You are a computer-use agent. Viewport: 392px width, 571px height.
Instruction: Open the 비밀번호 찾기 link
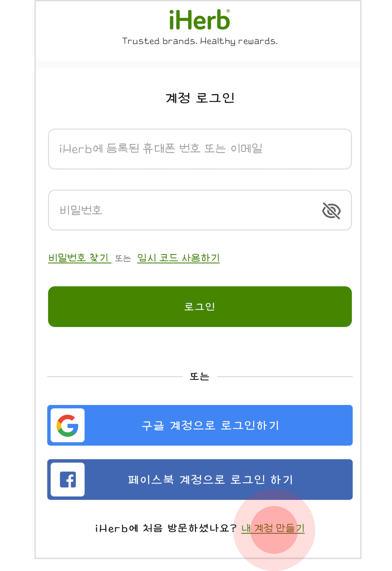click(x=79, y=258)
